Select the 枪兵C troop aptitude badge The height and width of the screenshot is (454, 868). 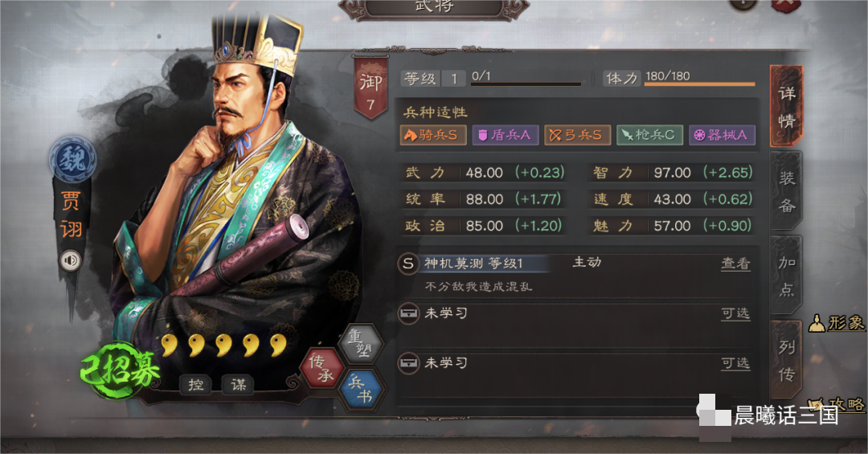pyautogui.click(x=649, y=135)
